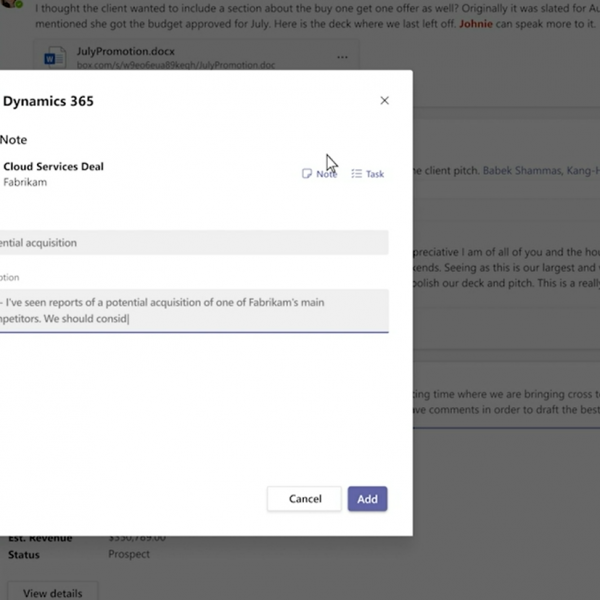Open the JulyPromotion.docx Word file icon

point(55,57)
